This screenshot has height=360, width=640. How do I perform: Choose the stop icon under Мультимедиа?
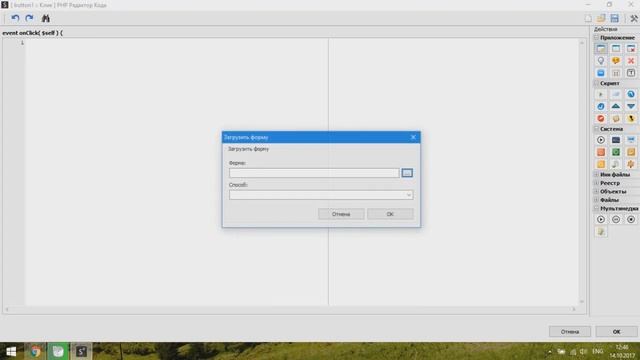pyautogui.click(x=631, y=220)
